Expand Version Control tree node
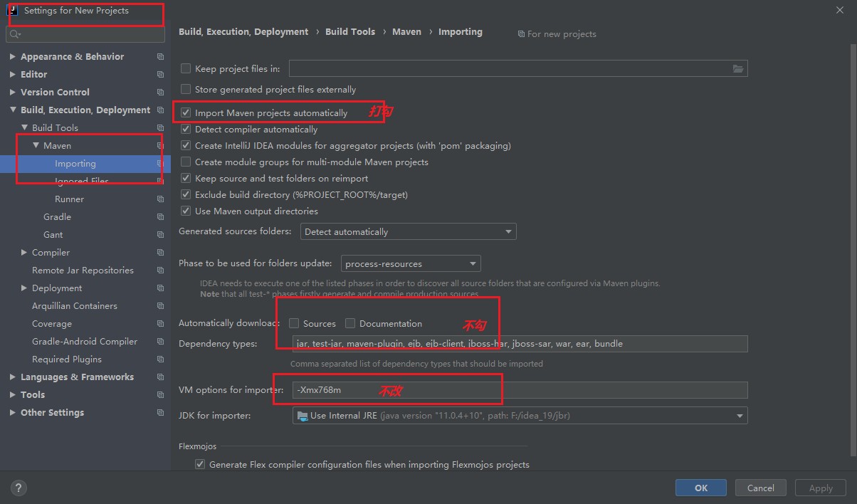The height and width of the screenshot is (504, 857). [x=13, y=93]
